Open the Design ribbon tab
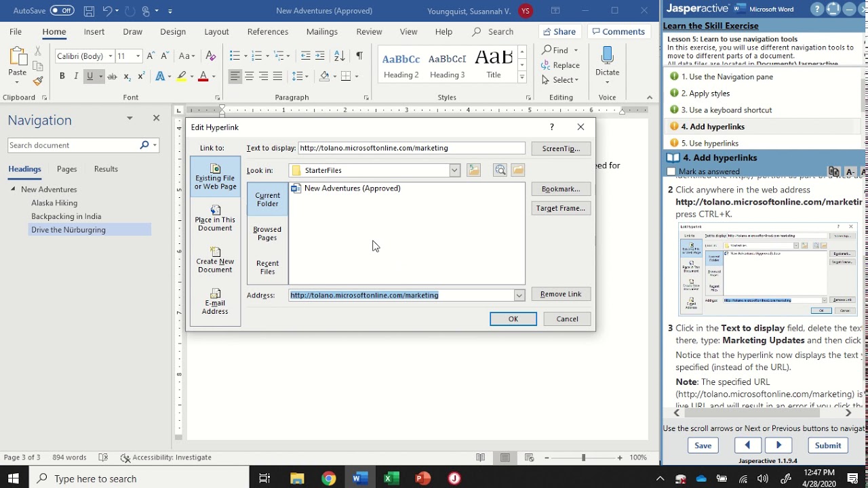 (173, 32)
